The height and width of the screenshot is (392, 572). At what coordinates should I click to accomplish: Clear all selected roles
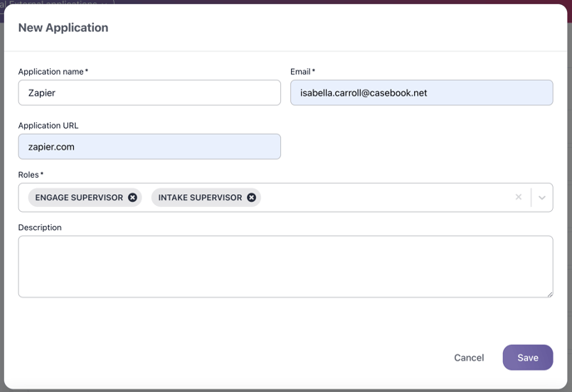(x=519, y=198)
